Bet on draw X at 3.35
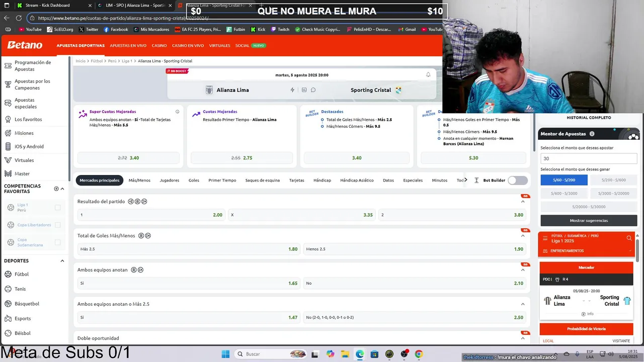The height and width of the screenshot is (362, 644). pos(301,215)
